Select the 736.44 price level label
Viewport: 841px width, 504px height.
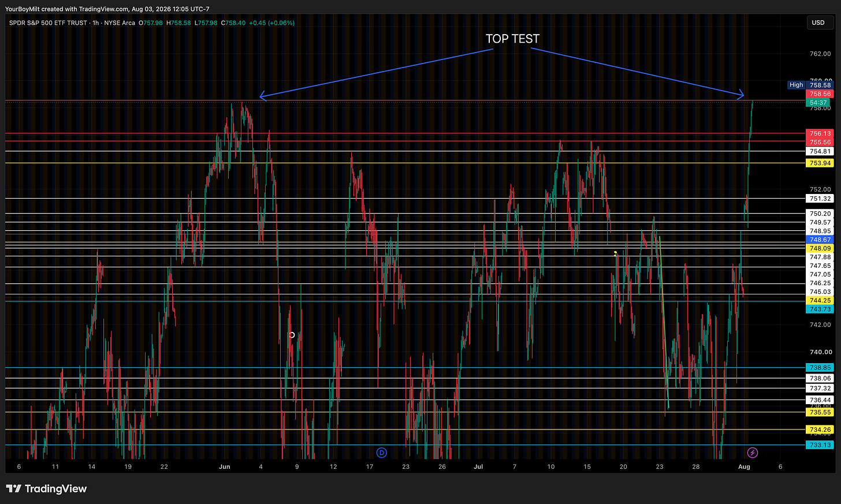point(820,400)
